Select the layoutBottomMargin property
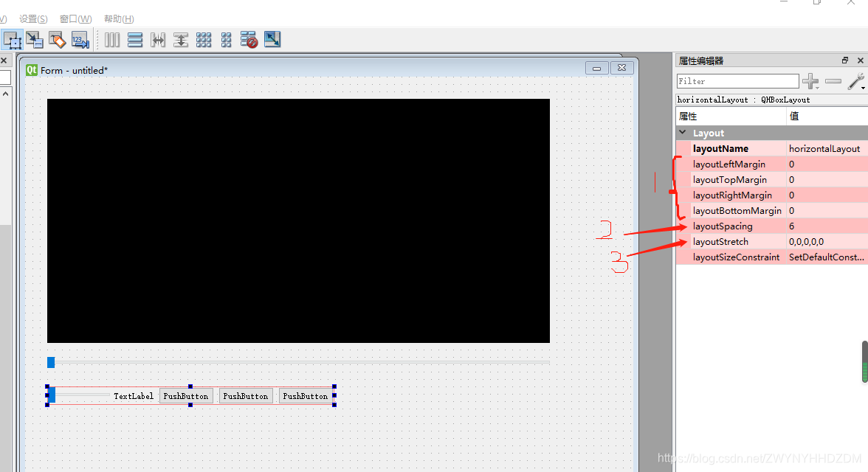 pos(772,210)
